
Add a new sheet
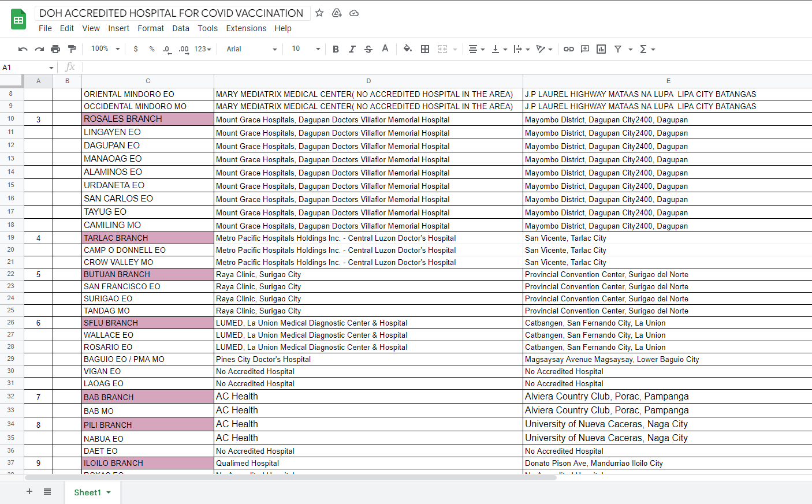pos(29,492)
